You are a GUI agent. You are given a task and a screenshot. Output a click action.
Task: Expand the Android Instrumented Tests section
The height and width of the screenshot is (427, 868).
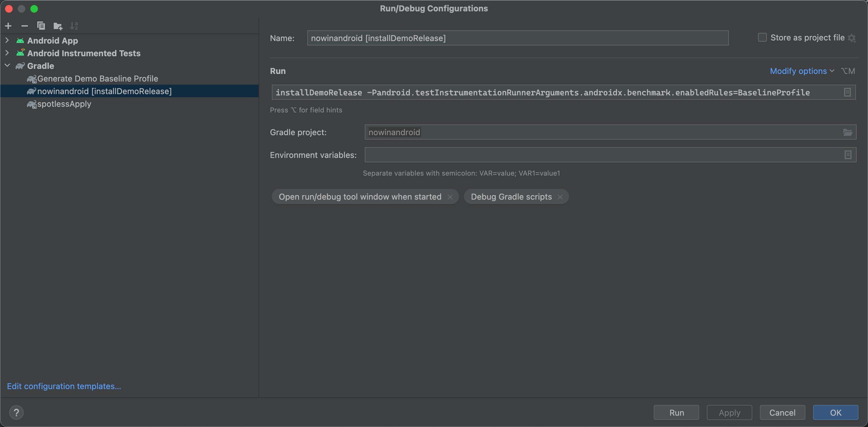pyautogui.click(x=7, y=52)
